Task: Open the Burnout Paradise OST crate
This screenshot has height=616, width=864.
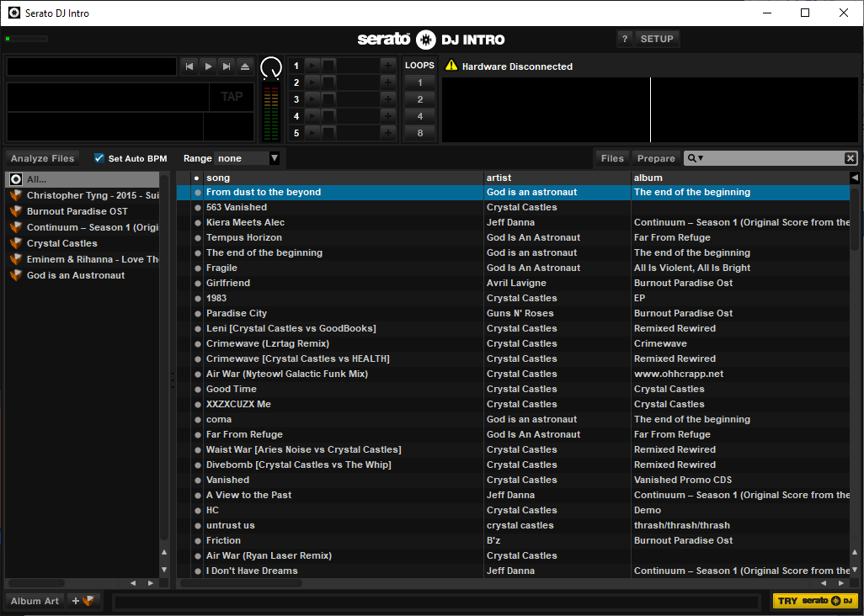Action: pyautogui.click(x=82, y=211)
